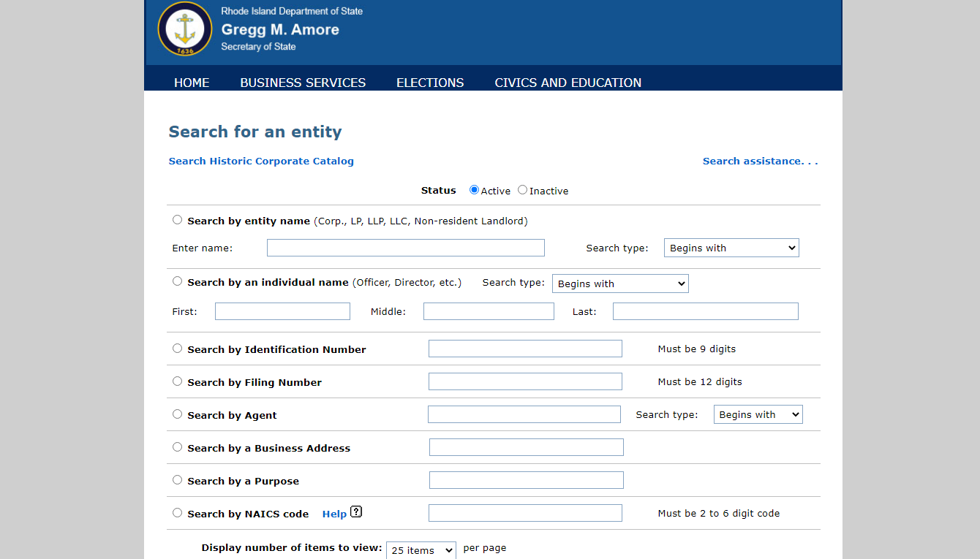
Task: Click the 'Must be 12 digits' note
Action: tap(700, 381)
